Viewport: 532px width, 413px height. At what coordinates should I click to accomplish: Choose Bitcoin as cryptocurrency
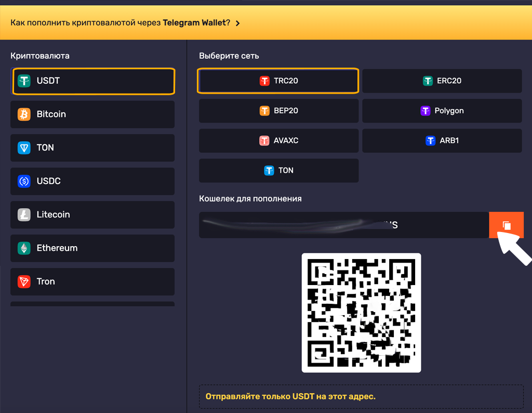tap(92, 114)
